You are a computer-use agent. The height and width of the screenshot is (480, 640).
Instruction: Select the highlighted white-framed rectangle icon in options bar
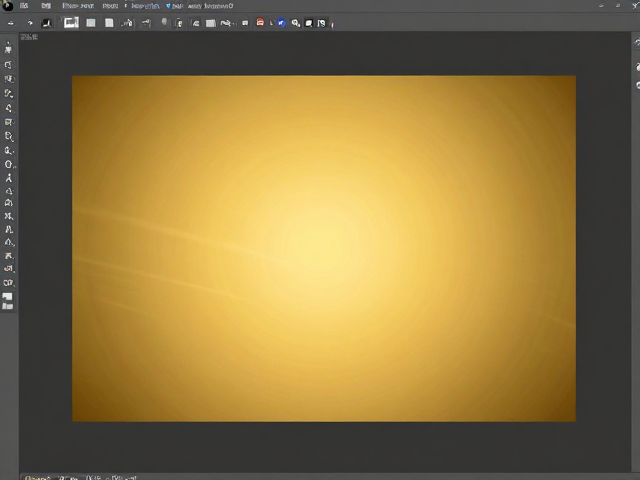tap(71, 22)
